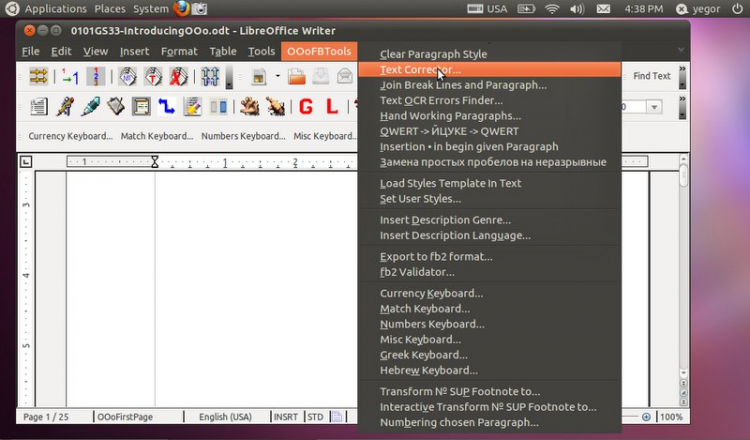Click the vertical scrollbar handle

684,176
